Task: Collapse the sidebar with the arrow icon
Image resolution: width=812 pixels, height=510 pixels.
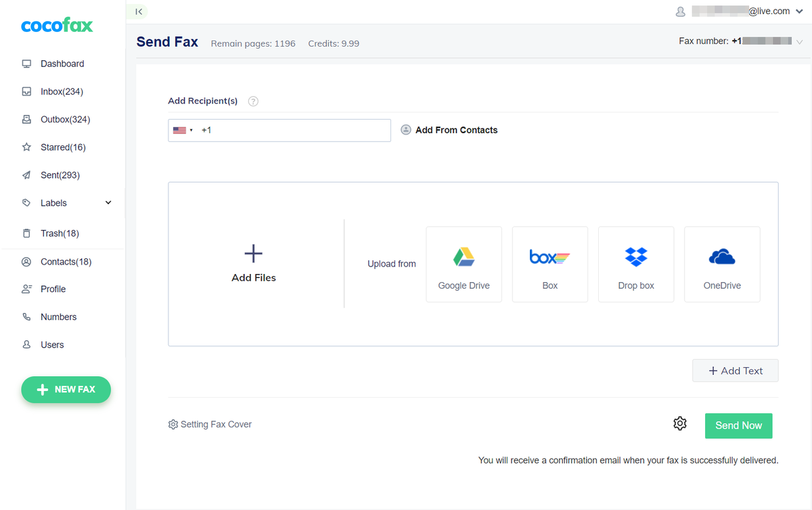Action: [138, 11]
